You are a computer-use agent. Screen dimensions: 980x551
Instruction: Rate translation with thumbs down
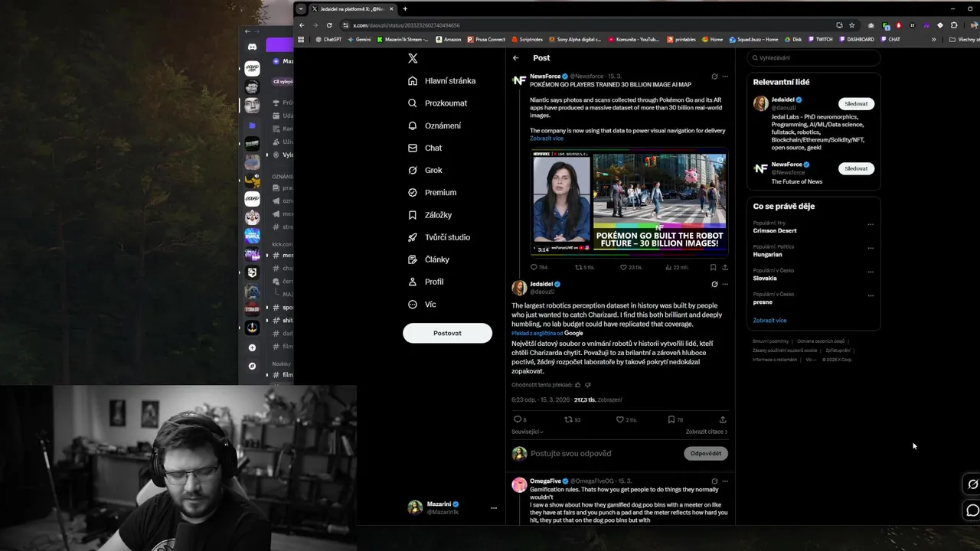point(588,385)
